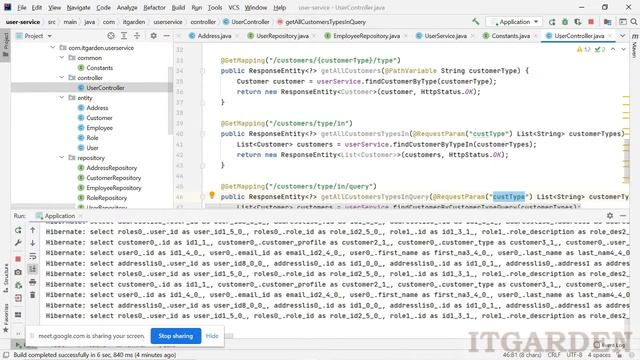Click Select Opened File locate icon
Viewport: 640px width, 360px height.
111,36
